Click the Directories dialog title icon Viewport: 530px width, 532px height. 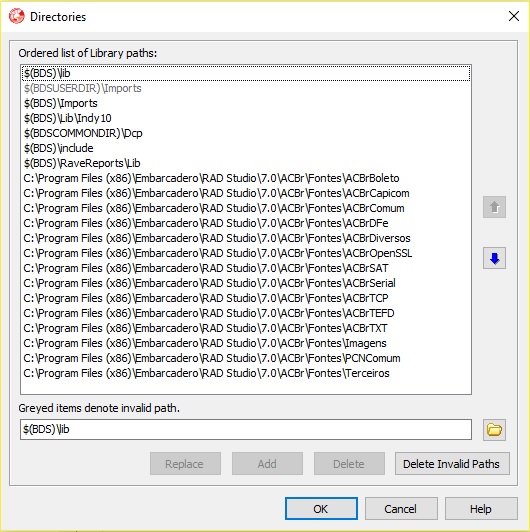click(x=17, y=16)
